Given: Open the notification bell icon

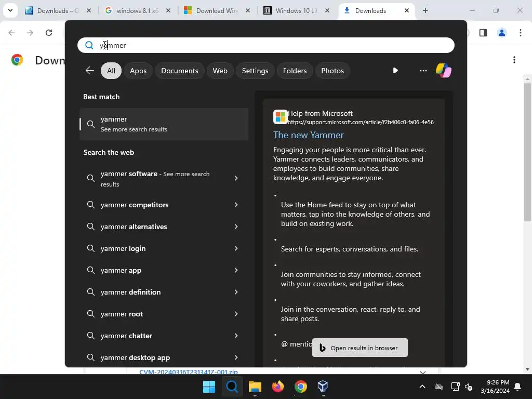Looking at the screenshot, I should [518, 387].
